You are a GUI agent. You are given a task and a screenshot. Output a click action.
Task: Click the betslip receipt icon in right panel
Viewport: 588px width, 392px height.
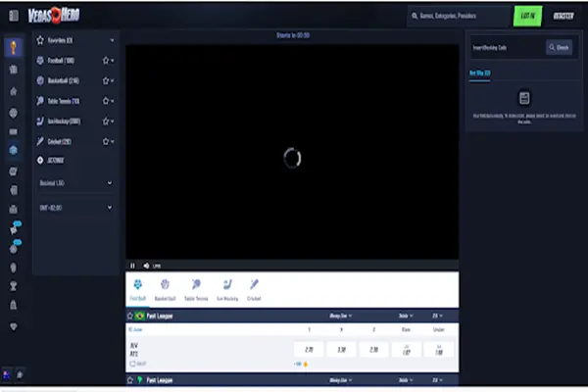tap(524, 98)
